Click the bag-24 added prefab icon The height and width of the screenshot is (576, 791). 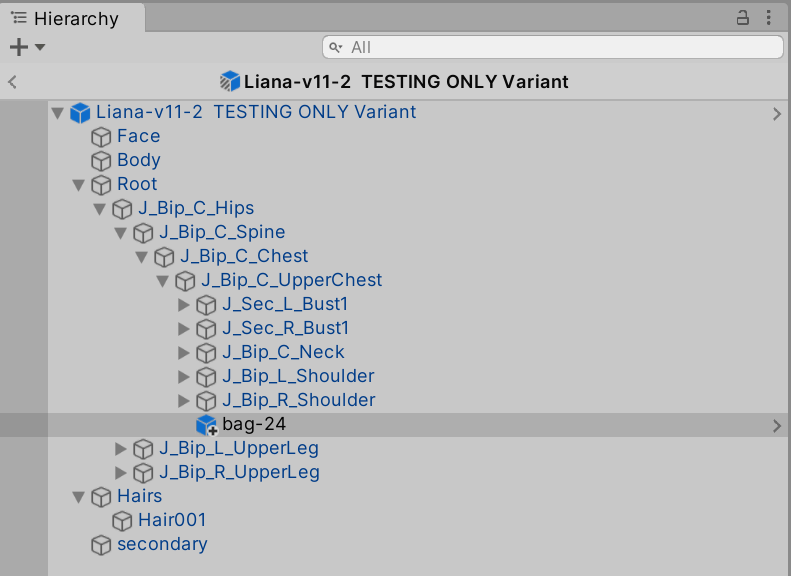click(x=207, y=425)
